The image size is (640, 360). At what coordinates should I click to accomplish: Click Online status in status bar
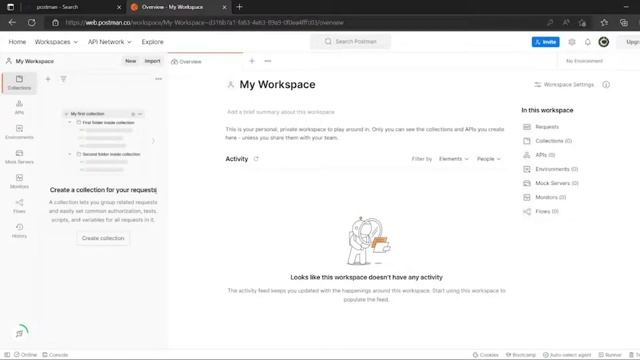coord(25,355)
